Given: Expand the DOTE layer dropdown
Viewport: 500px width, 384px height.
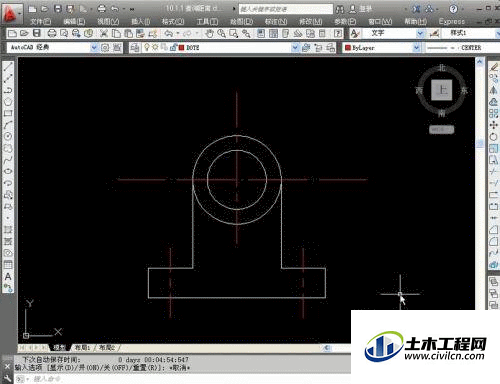Looking at the screenshot, I should (295, 48).
